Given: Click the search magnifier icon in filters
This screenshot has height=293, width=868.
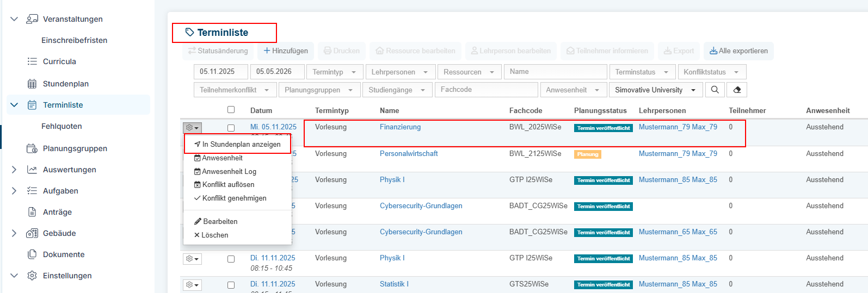Looking at the screenshot, I should (x=715, y=90).
